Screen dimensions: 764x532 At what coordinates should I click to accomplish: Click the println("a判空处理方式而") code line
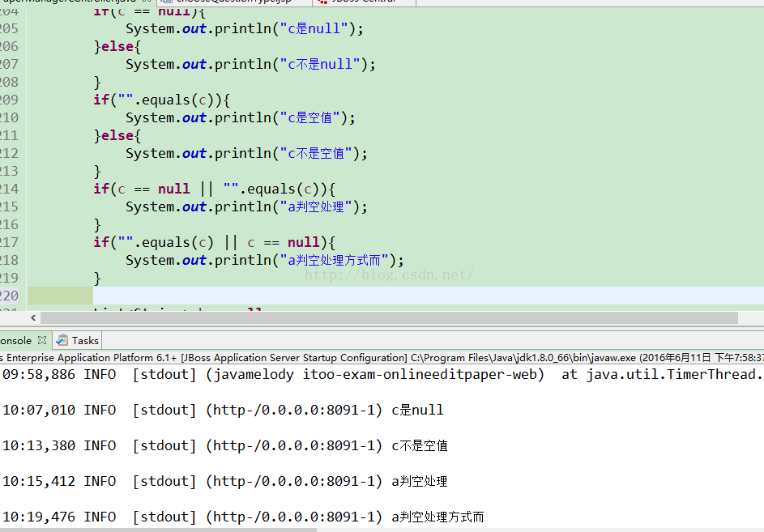point(265,261)
